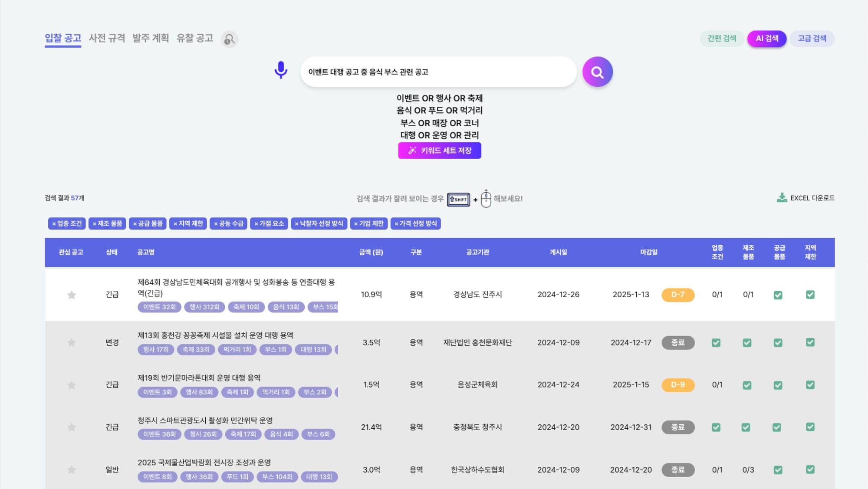Screen dimensions: 868x489
Task: Click the D-7 deadline badge
Action: (678, 295)
